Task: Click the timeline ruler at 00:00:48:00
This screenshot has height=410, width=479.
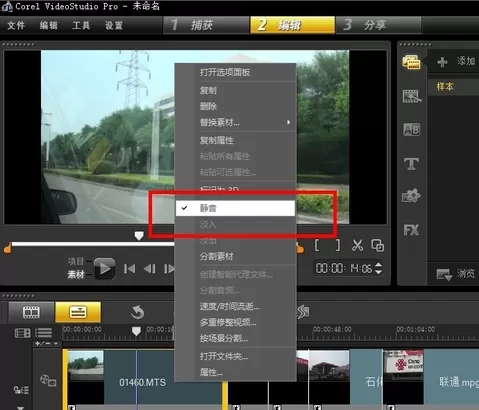Action: pyautogui.click(x=332, y=329)
